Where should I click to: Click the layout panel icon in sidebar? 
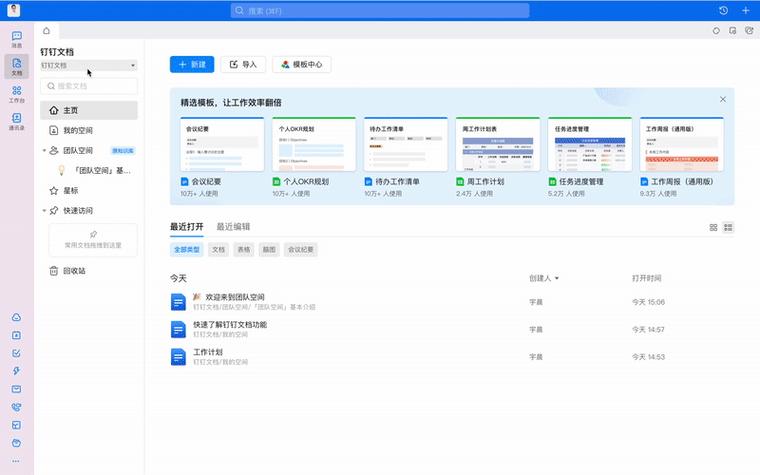pyautogui.click(x=16, y=425)
